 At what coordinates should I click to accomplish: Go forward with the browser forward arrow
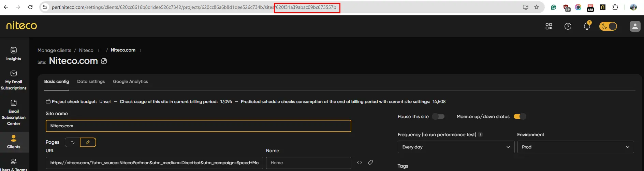18,7
